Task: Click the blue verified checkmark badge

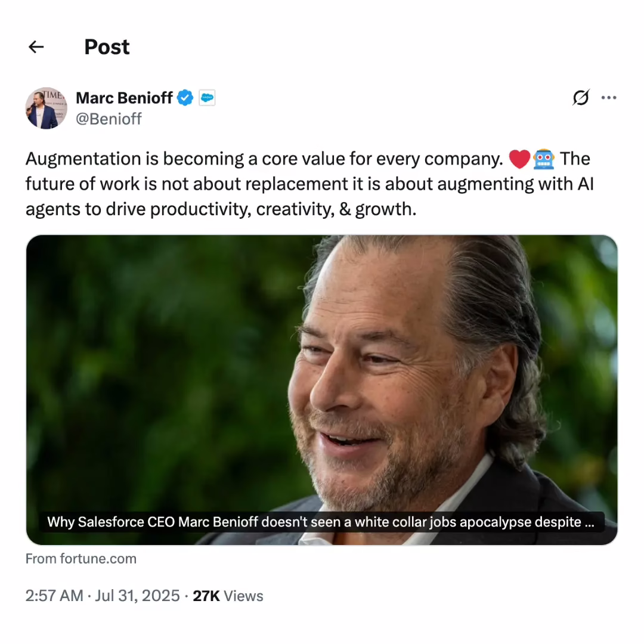Action: point(186,98)
